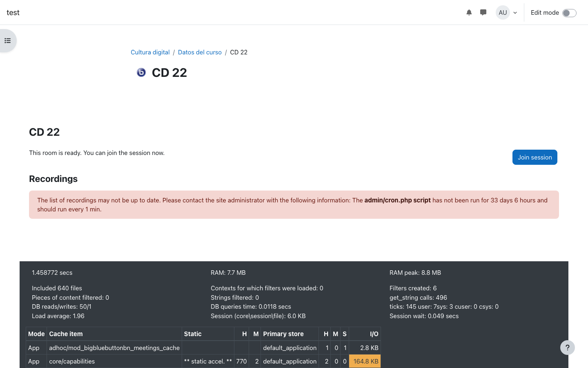Screen dimensions: 588x368
Task: Click the Join session button
Action: tap(535, 157)
